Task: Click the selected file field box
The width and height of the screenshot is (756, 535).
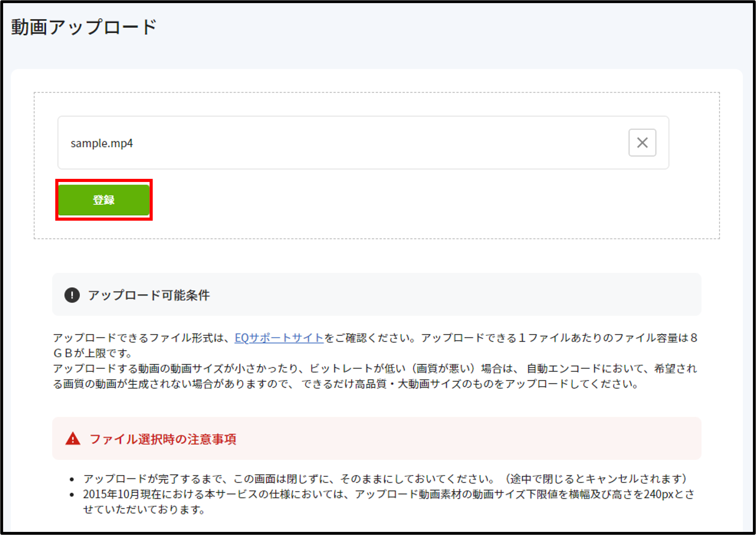Action: tap(363, 142)
